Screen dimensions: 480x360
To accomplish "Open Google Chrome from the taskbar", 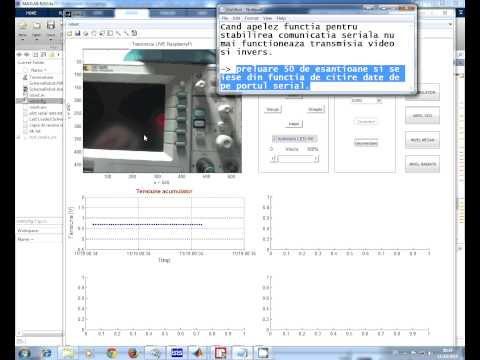I will 112,353.
